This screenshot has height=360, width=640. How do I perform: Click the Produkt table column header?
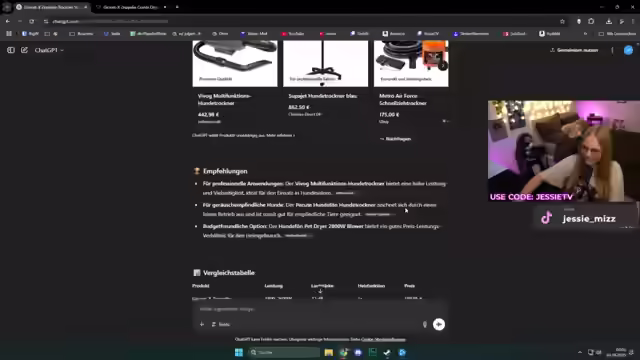[x=200, y=286]
